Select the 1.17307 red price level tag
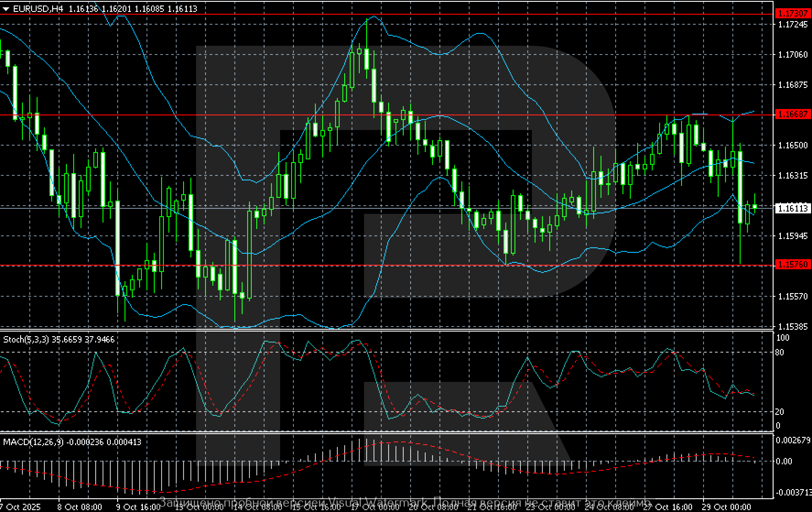The image size is (812, 512). tap(792, 14)
